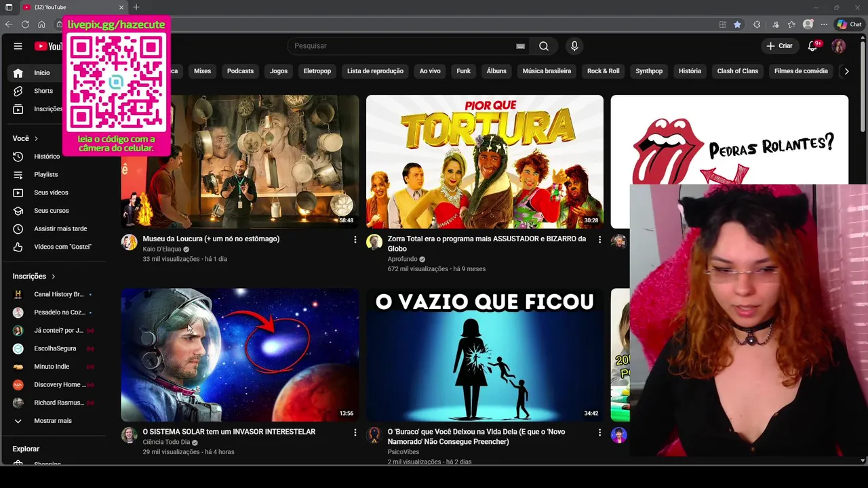868x488 pixels.
Task: Open Copilot Chat button in Edge
Action: click(850, 24)
